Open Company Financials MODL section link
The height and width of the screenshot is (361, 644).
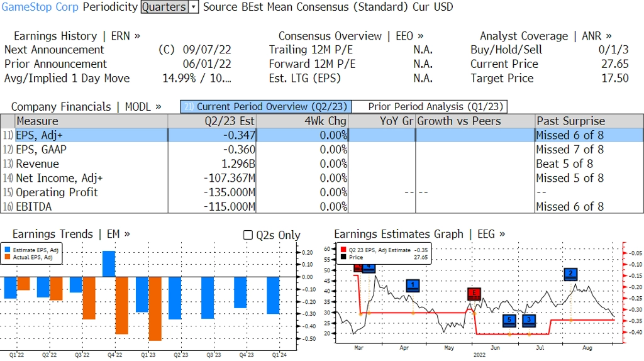pyautogui.click(x=86, y=107)
